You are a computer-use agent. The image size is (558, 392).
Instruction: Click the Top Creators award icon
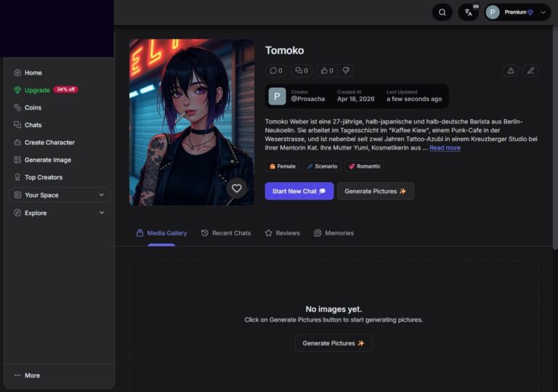(x=17, y=177)
